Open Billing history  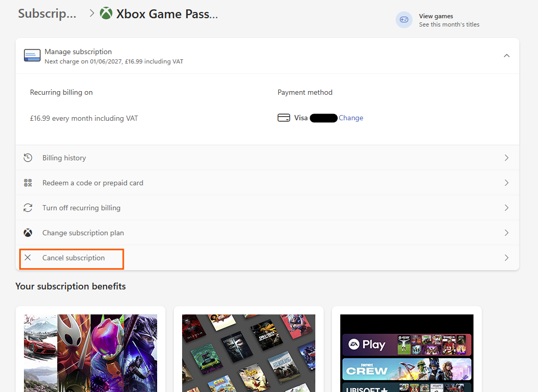tap(267, 158)
